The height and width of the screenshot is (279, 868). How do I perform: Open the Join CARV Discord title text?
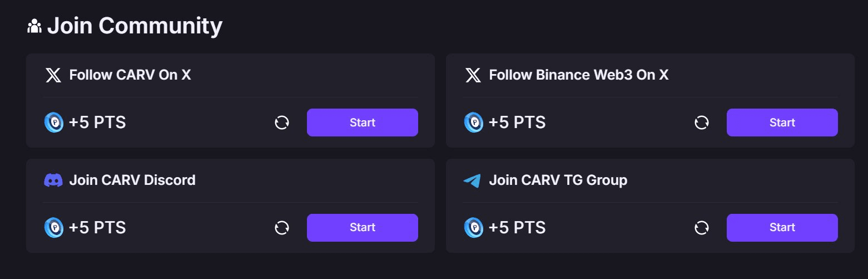point(132,180)
